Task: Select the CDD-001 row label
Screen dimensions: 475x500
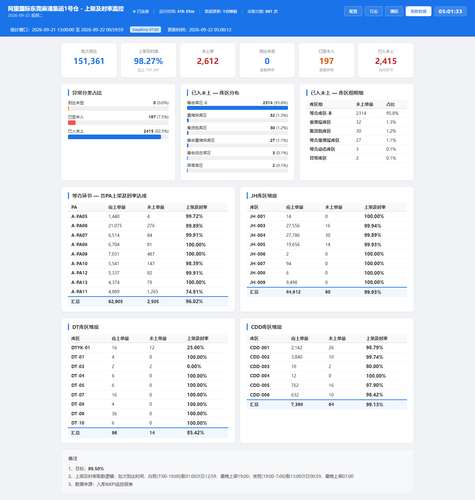Action: click(x=259, y=348)
